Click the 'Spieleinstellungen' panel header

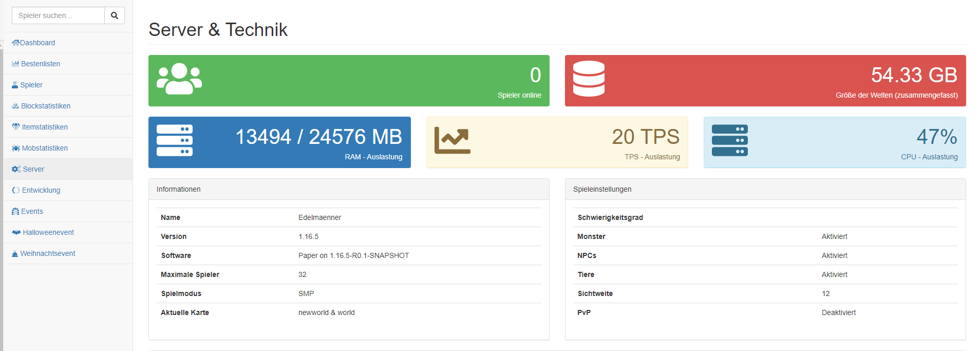point(765,189)
